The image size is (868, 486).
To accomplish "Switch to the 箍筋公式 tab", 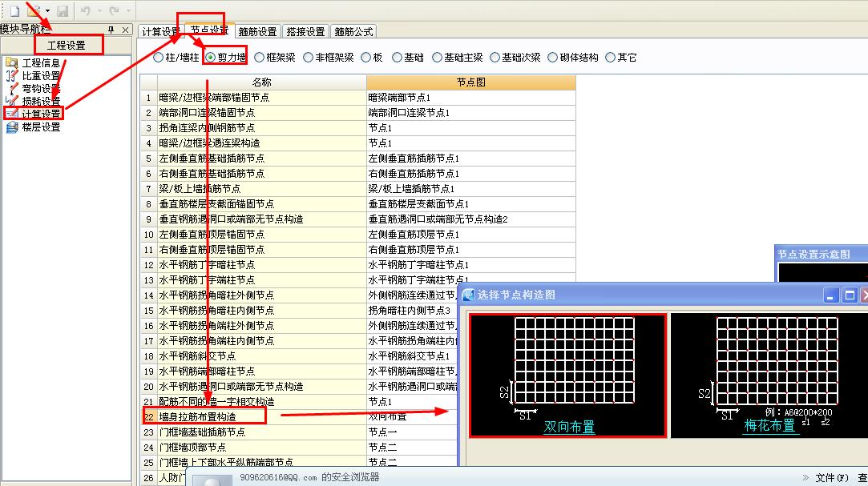I will [353, 31].
